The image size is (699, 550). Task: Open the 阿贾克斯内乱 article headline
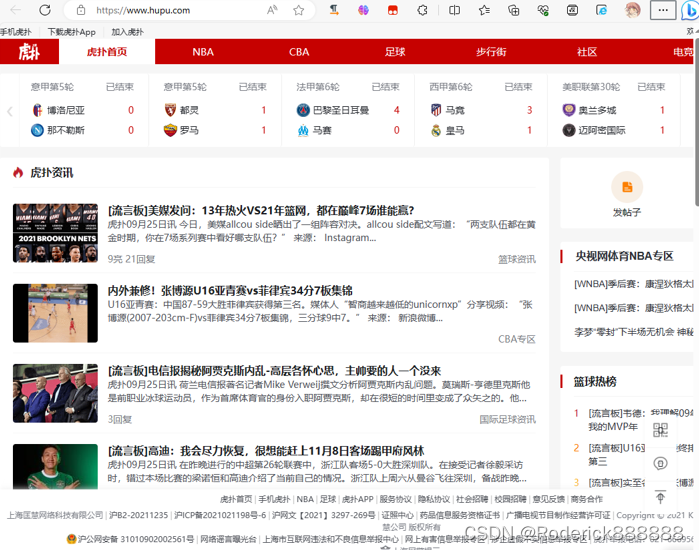click(x=274, y=371)
